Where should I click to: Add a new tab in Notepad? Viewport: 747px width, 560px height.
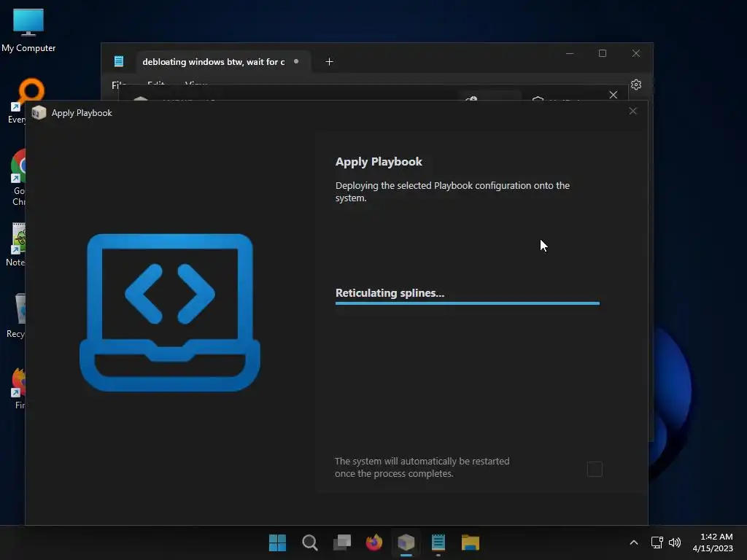click(329, 62)
